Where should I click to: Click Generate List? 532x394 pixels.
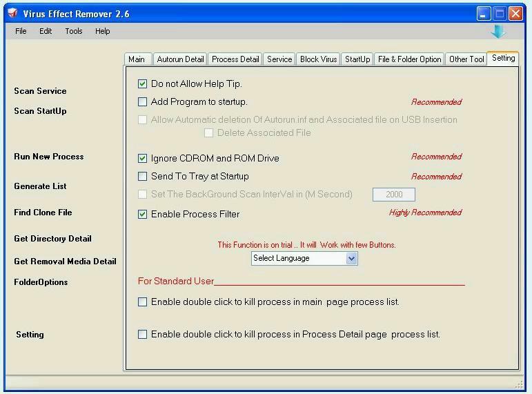(x=40, y=186)
